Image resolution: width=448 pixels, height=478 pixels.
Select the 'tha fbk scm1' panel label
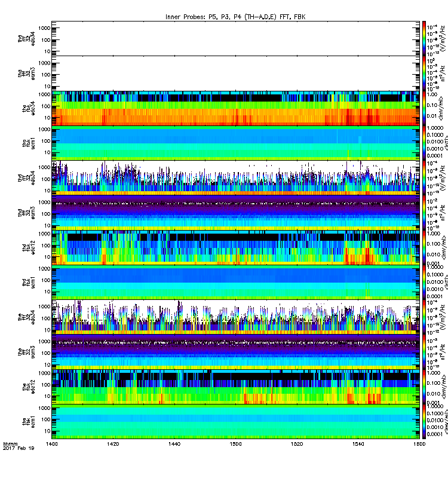[29, 143]
